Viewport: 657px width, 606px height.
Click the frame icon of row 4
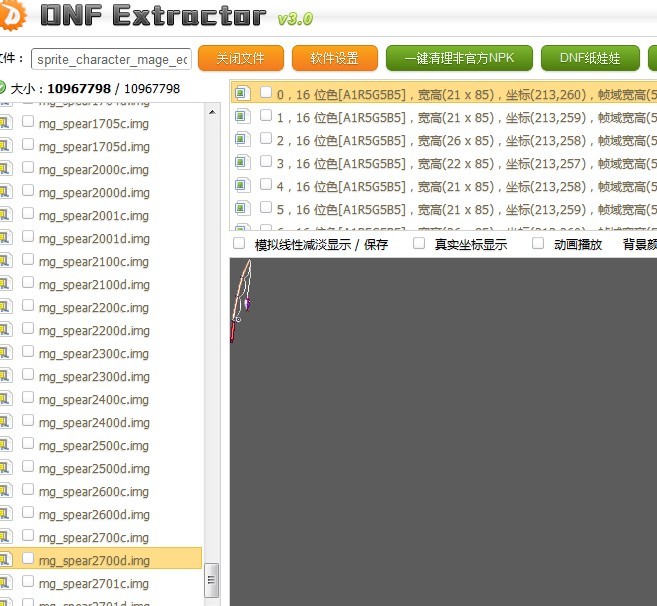(241, 185)
